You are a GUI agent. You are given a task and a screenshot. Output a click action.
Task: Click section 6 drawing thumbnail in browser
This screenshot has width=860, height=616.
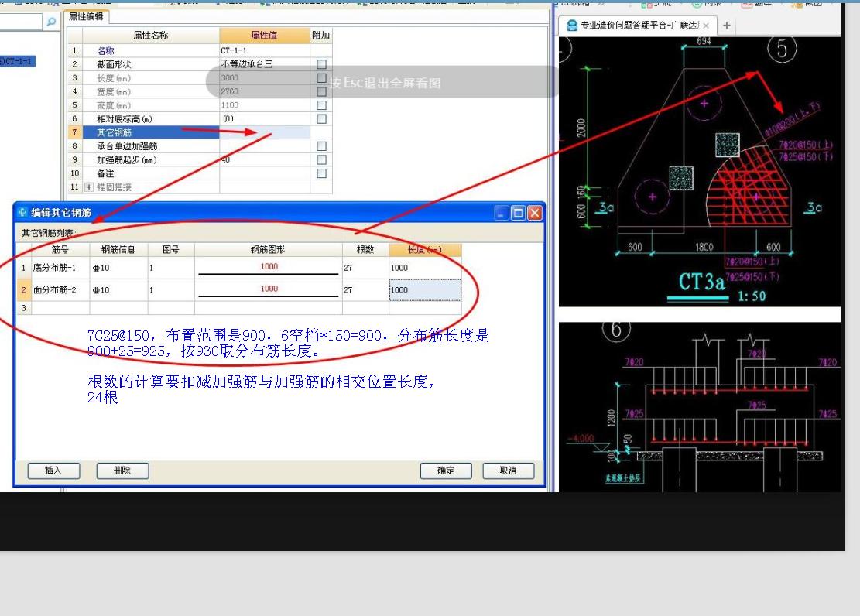[699, 407]
